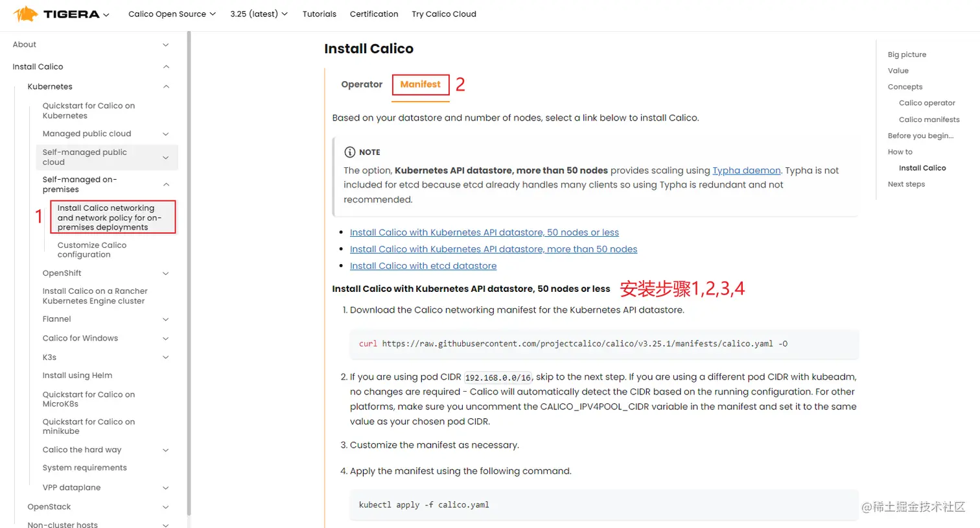
Task: Jump to Before you begin in outline
Action: point(920,136)
